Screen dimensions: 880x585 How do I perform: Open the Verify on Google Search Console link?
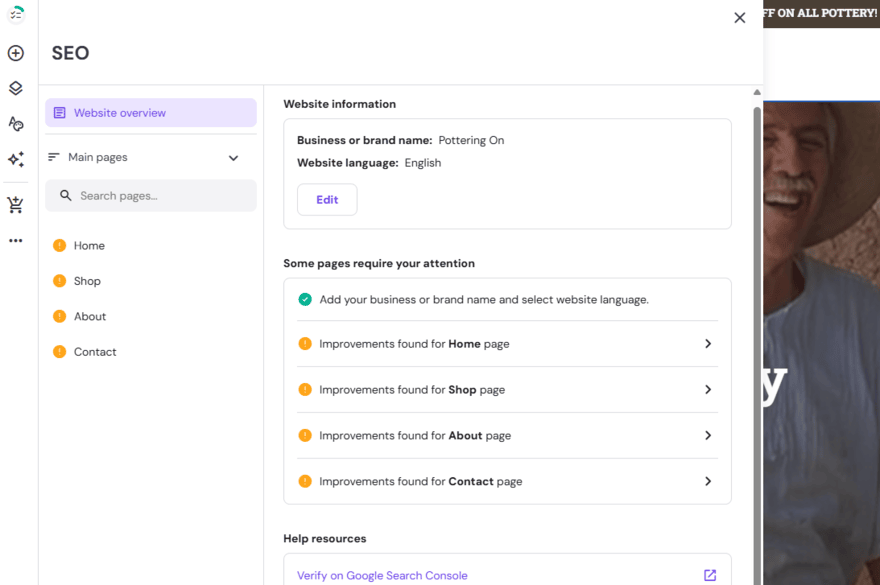[382, 575]
